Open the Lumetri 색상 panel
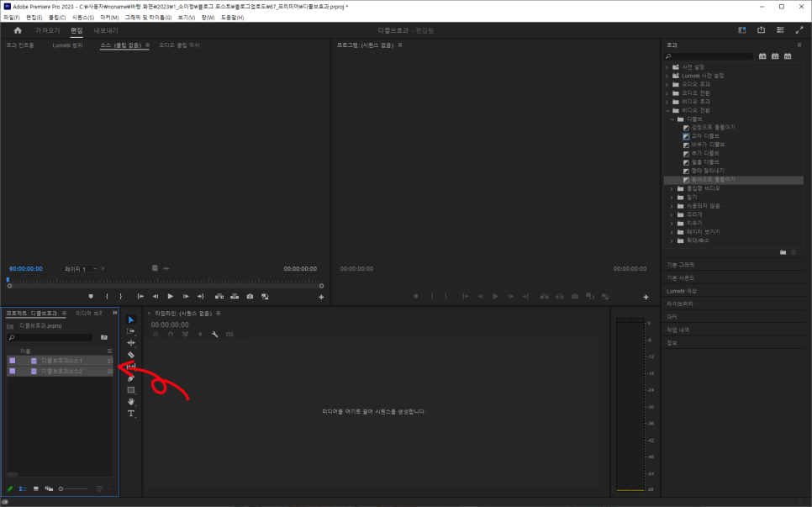The image size is (812, 507). coord(681,291)
